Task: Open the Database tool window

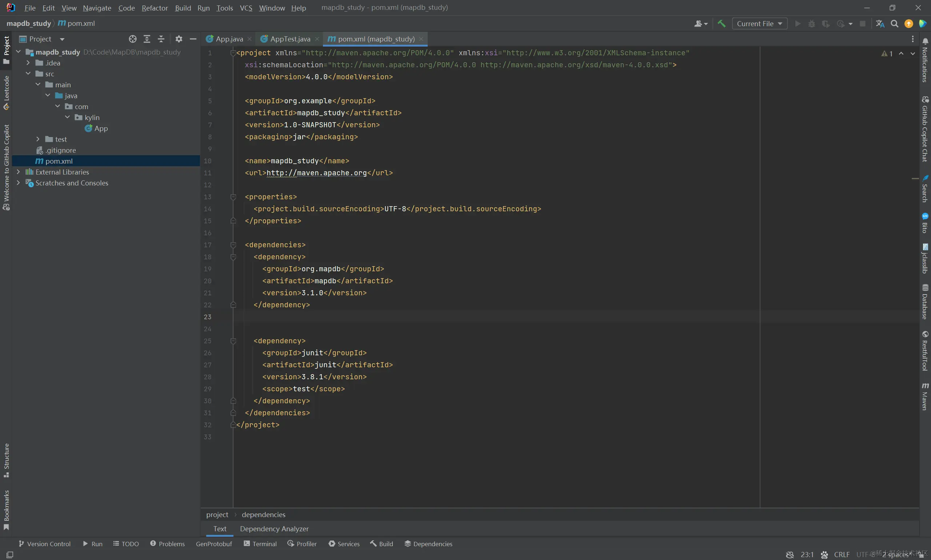Action: [x=925, y=302]
